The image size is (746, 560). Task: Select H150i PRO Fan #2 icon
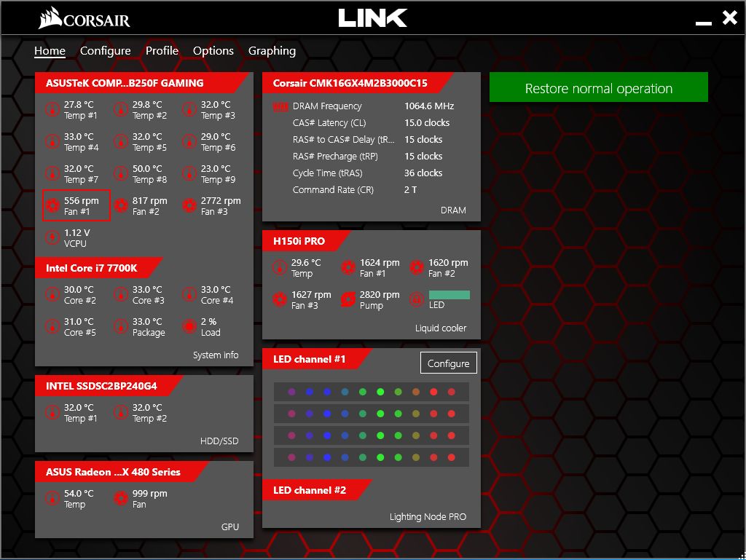point(417,268)
